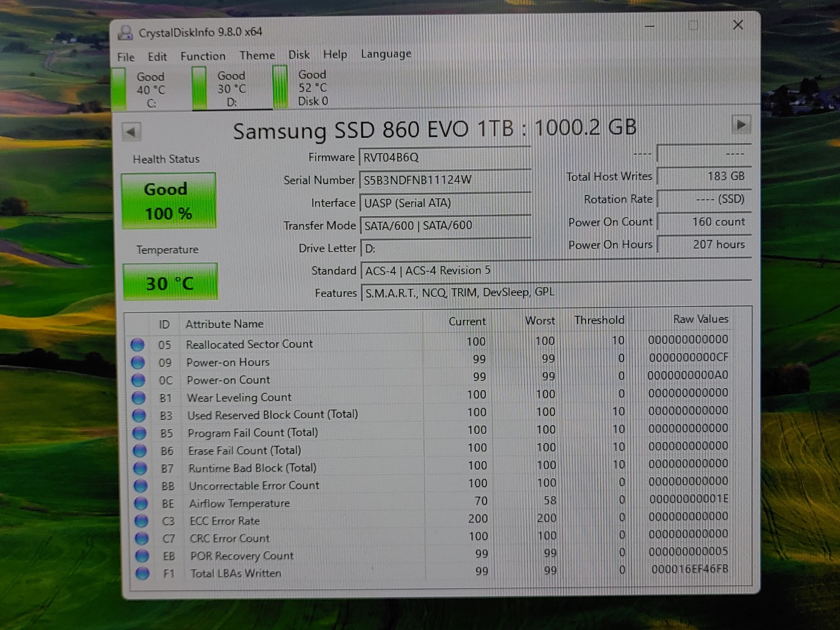Viewport: 840px width, 630px height.
Task: Open the Help menu
Action: pos(335,54)
